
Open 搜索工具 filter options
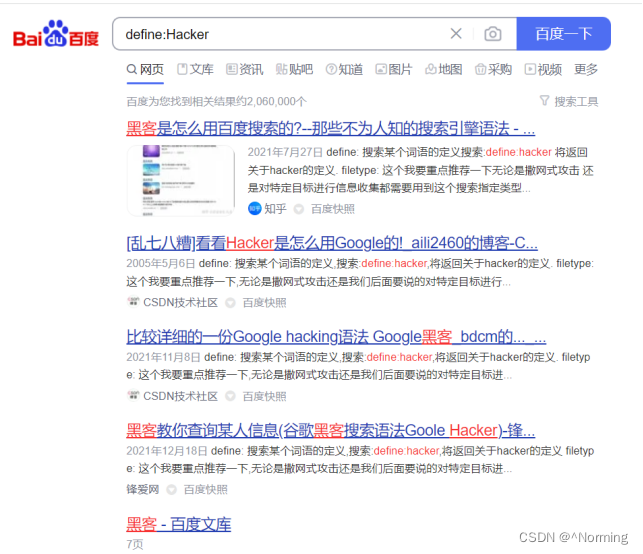point(569,101)
